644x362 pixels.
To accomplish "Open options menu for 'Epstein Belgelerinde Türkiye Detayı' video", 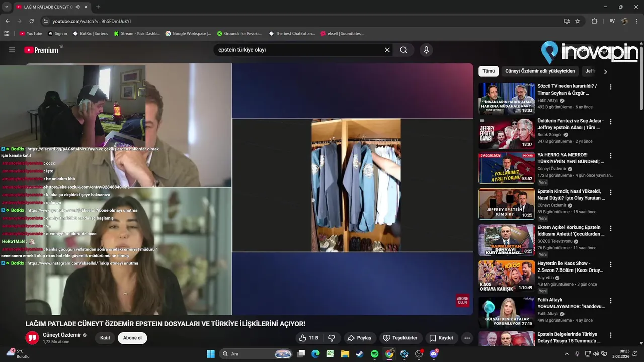I will tap(611, 335).
